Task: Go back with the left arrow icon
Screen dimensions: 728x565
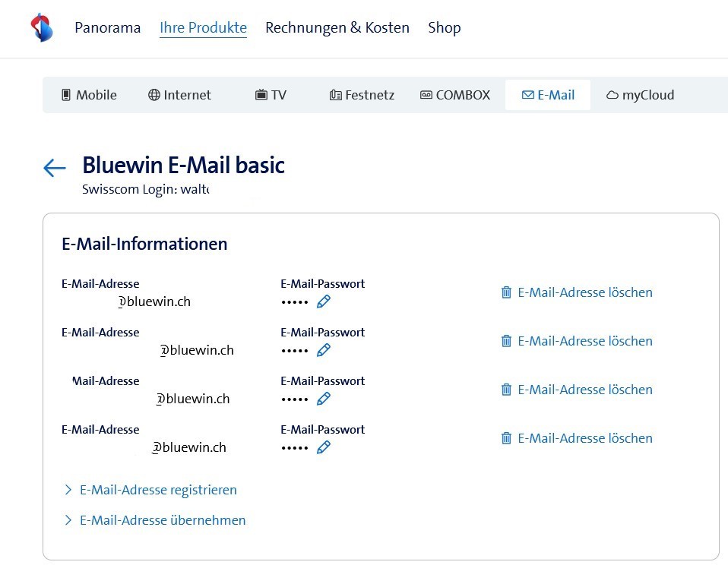Action: (x=55, y=168)
